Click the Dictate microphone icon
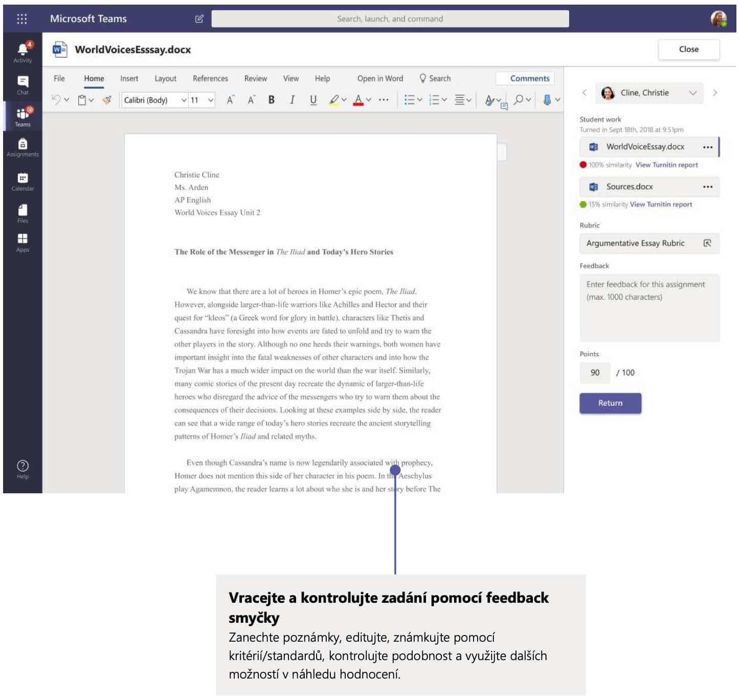The width and height of the screenshot is (740, 700). click(547, 100)
